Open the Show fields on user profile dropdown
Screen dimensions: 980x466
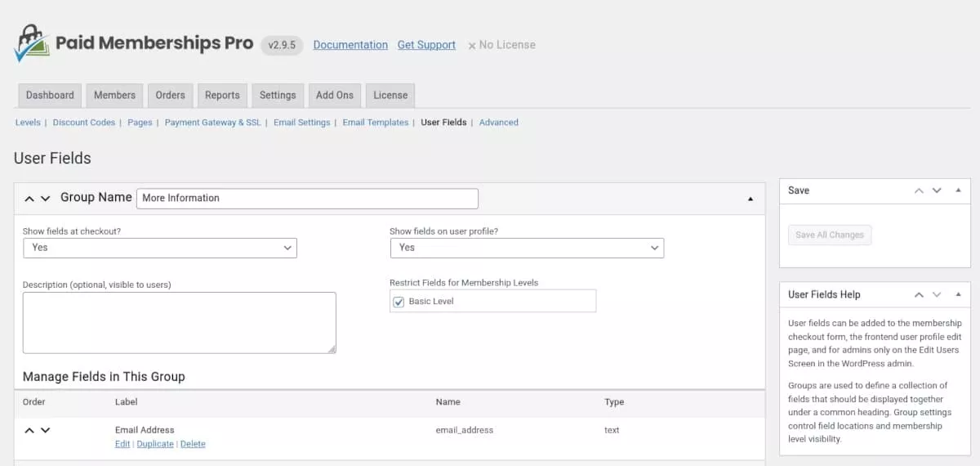tap(527, 248)
